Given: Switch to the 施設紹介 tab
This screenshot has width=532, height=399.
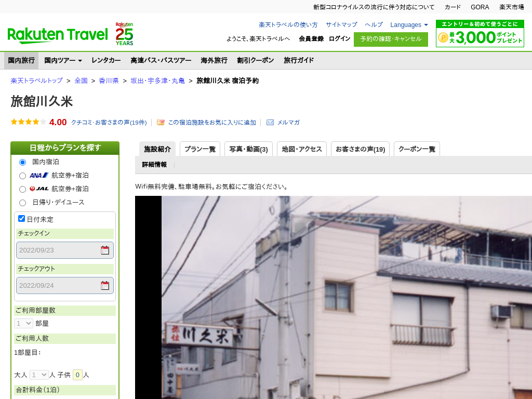Looking at the screenshot, I should coord(157,149).
